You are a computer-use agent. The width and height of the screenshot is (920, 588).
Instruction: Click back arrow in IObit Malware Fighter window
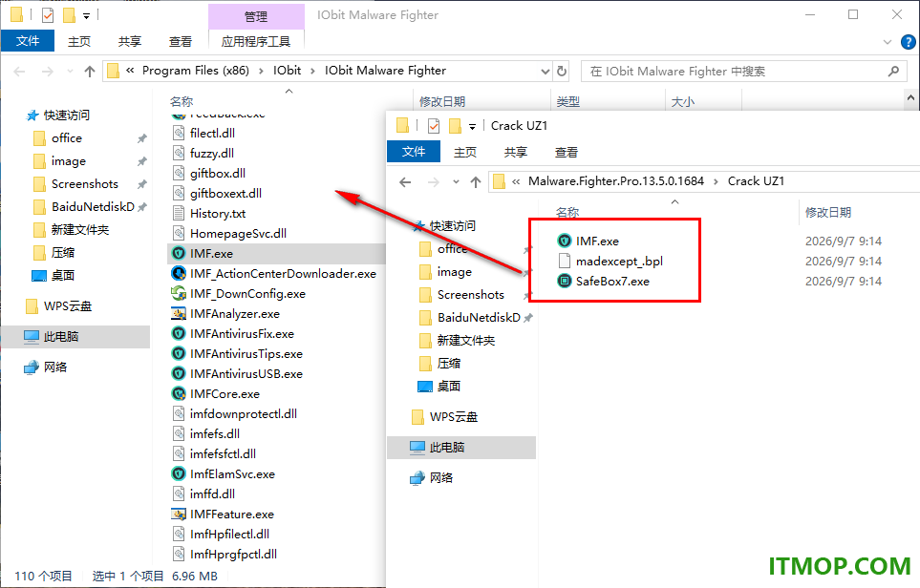click(x=19, y=72)
